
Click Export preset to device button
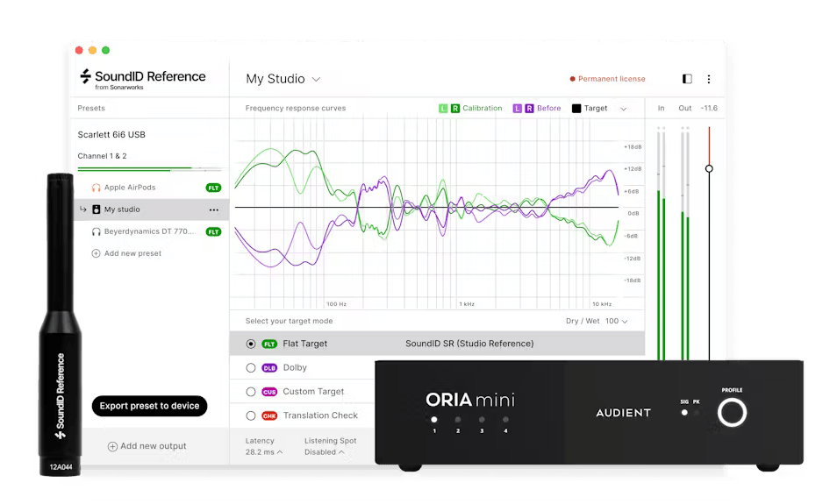click(x=149, y=406)
